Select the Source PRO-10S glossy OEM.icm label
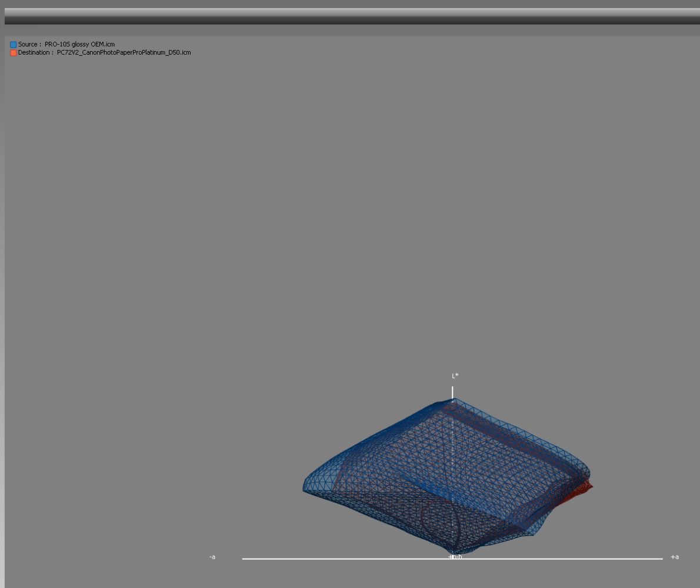 click(79, 45)
